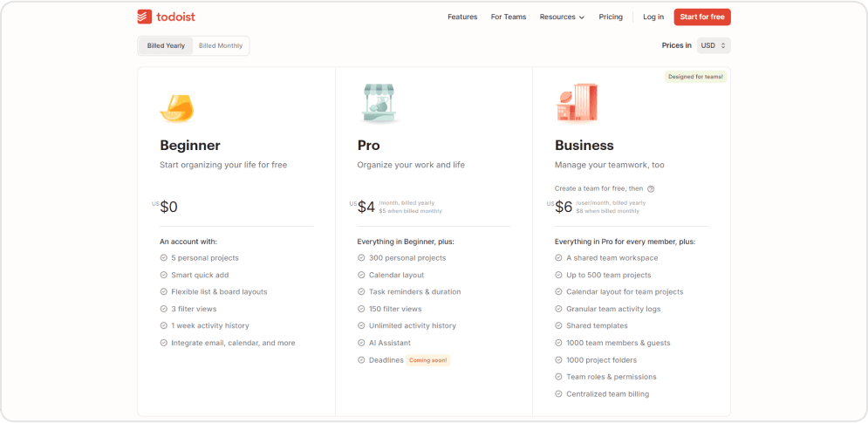Image resolution: width=868 pixels, height=423 pixels.
Task: Click the check icon beside 'Shared templates'
Action: pyautogui.click(x=558, y=325)
